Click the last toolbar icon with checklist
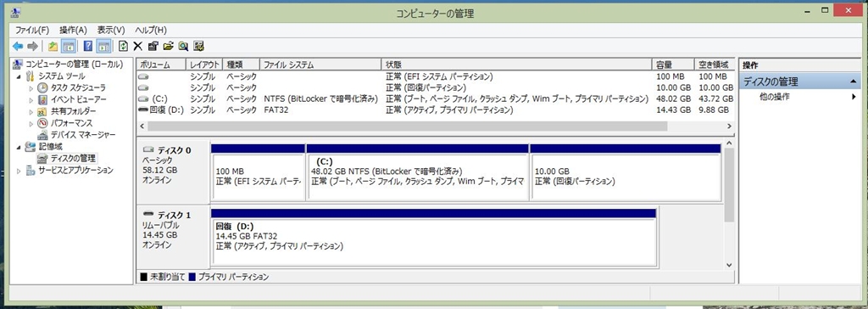 (x=198, y=46)
